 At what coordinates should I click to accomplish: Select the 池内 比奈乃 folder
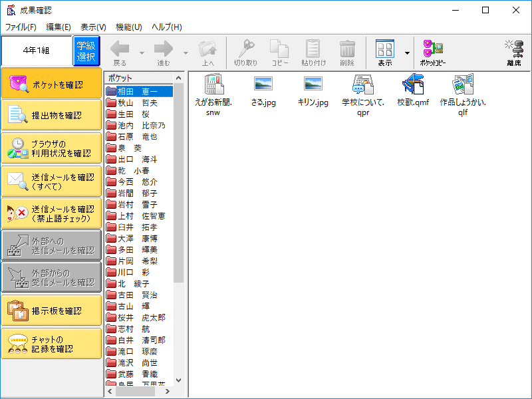pos(136,126)
